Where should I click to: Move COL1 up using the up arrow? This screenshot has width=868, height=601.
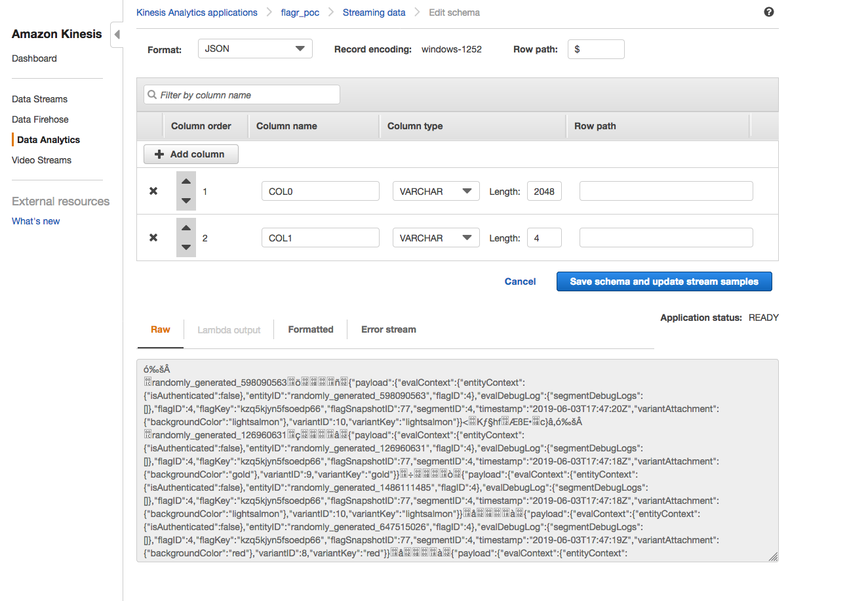click(x=186, y=228)
